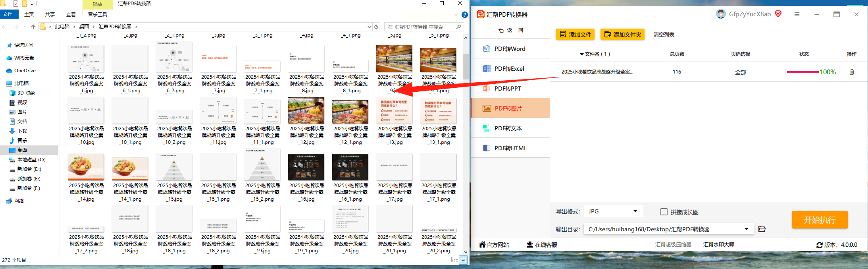
Task: Select the PDF转Word menu item
Action: (510, 48)
